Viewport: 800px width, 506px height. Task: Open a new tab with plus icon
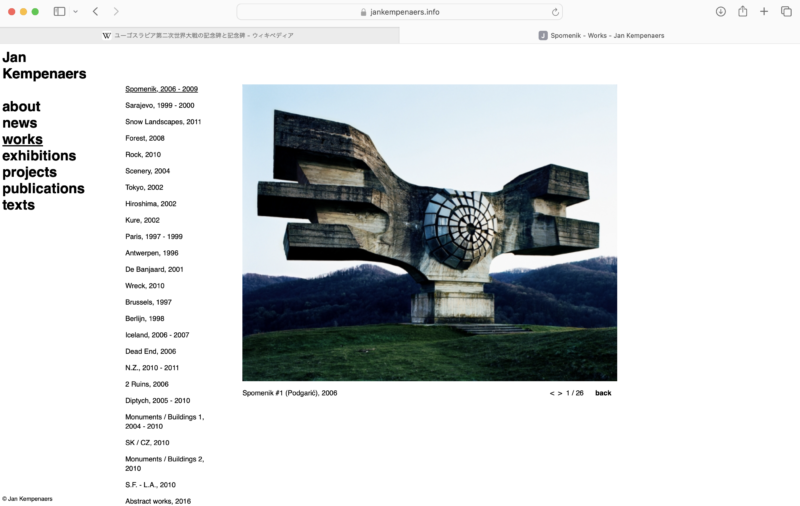[x=764, y=12]
